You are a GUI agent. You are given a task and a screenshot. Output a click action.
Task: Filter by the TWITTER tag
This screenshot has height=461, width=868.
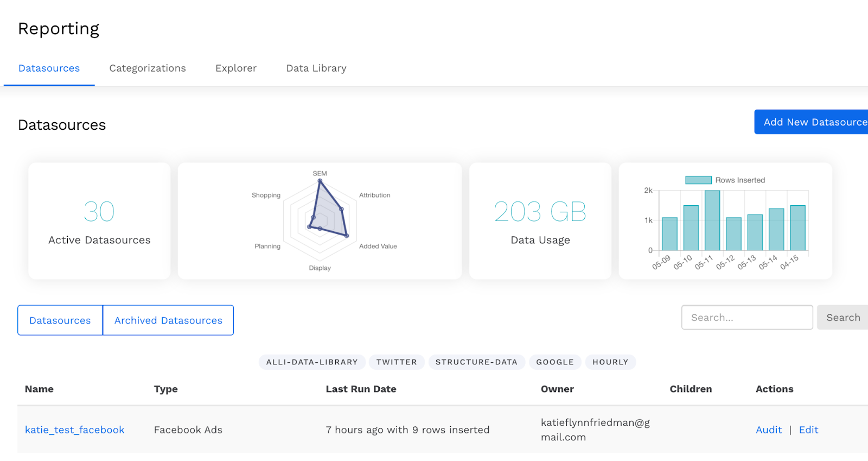coord(397,362)
